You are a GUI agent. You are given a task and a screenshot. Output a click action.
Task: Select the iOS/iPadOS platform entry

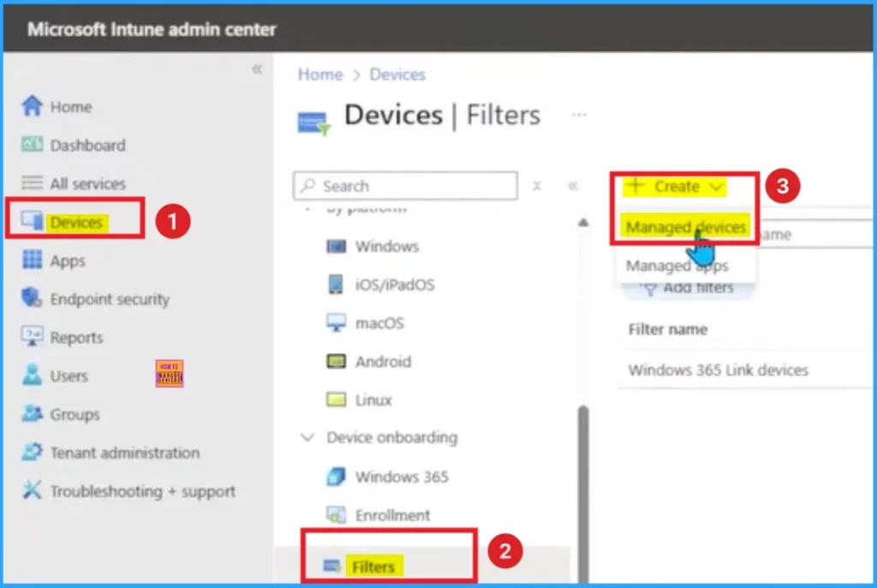[395, 284]
